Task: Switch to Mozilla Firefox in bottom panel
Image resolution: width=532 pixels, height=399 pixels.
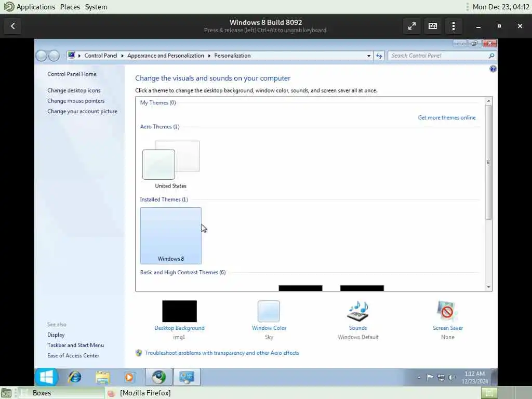Action: tap(139, 393)
